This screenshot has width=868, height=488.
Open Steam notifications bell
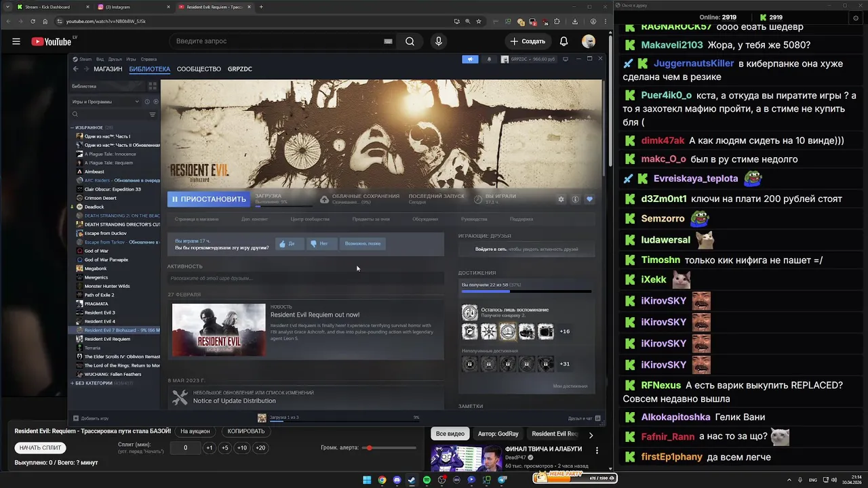click(489, 59)
